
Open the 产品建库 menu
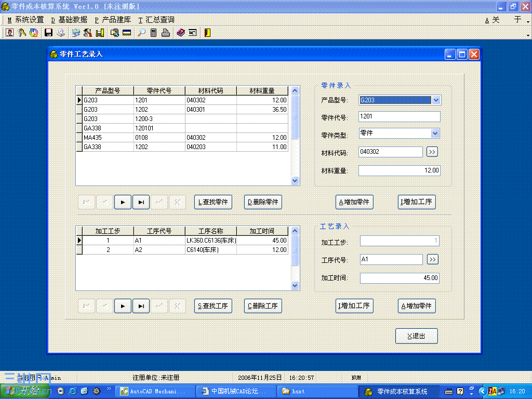[113, 20]
